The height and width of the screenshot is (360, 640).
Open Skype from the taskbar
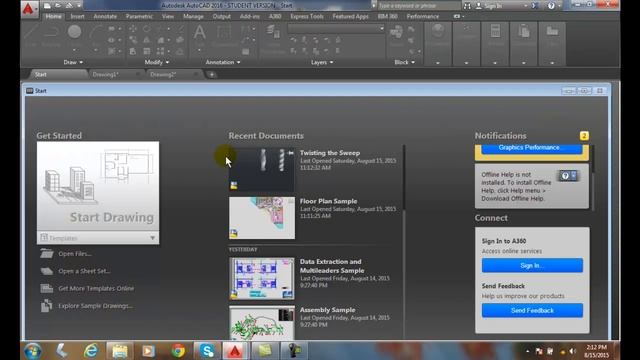click(x=207, y=351)
